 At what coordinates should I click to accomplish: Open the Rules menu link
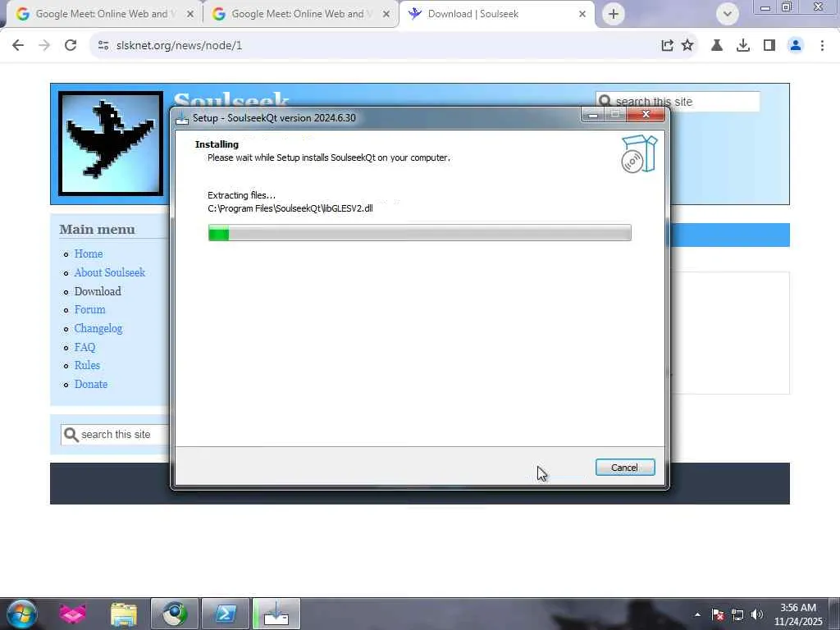pos(87,365)
